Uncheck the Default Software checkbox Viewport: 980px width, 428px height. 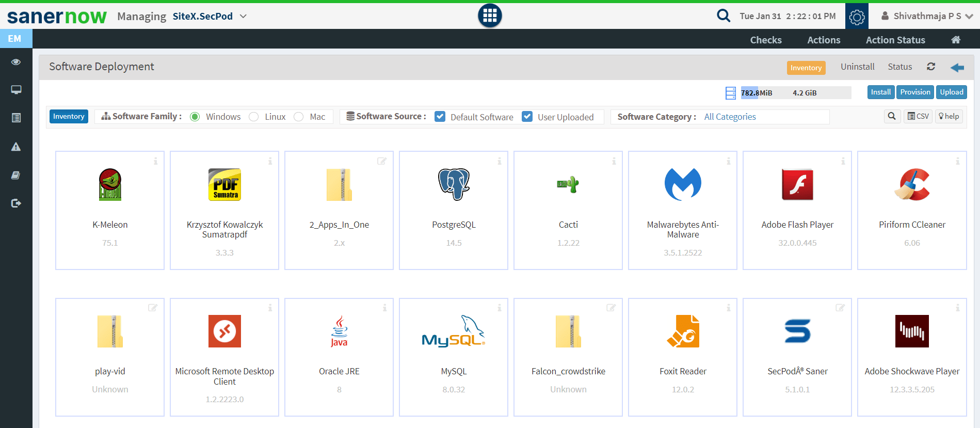coord(440,117)
